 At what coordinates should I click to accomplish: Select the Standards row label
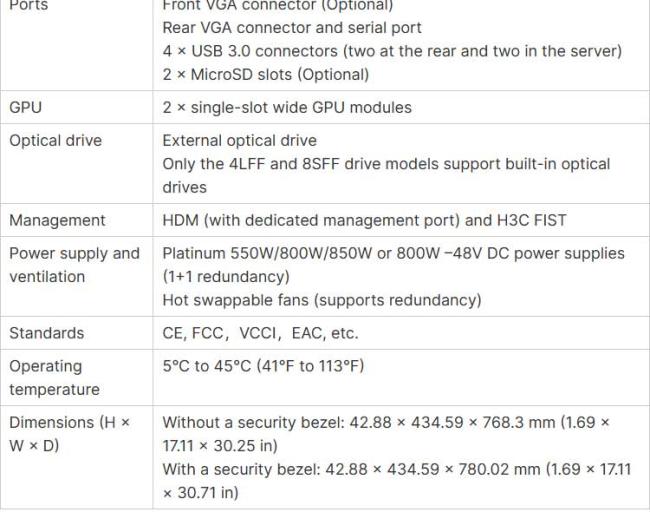click(46, 333)
